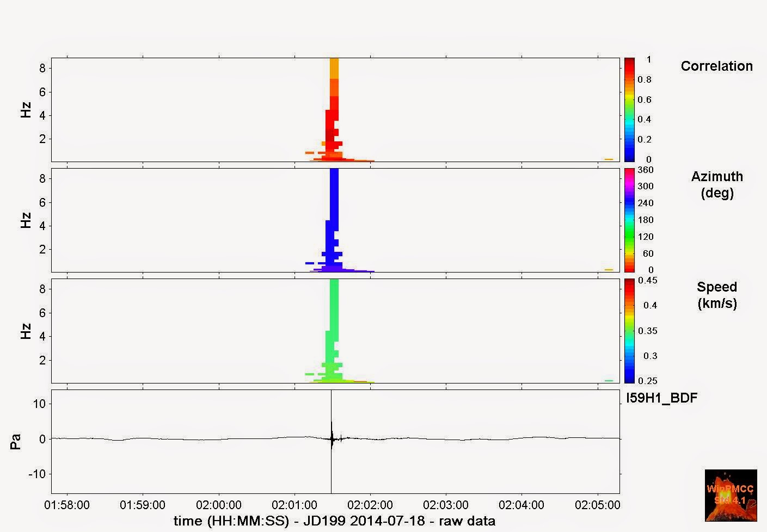Click the 01:59:00 time tick label
Screen dimensions: 767x532
143,505
